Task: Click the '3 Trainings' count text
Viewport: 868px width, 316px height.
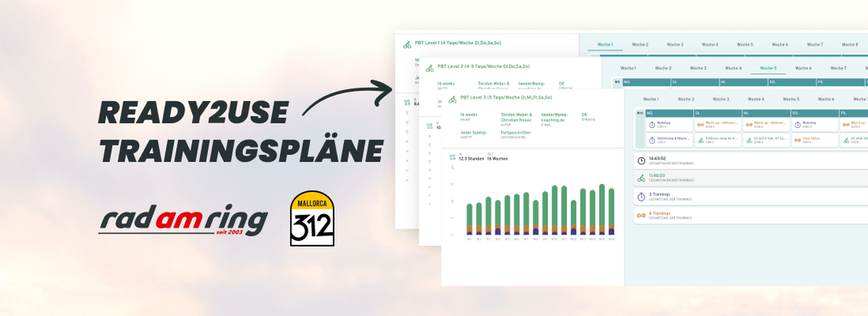Action: 660,195
